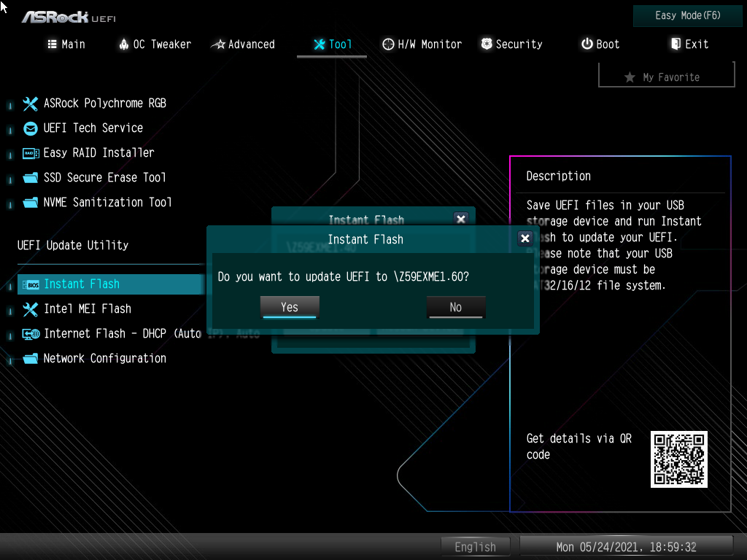The height and width of the screenshot is (560, 747).
Task: Click the ASRock UEFI logo
Action: coord(69,17)
